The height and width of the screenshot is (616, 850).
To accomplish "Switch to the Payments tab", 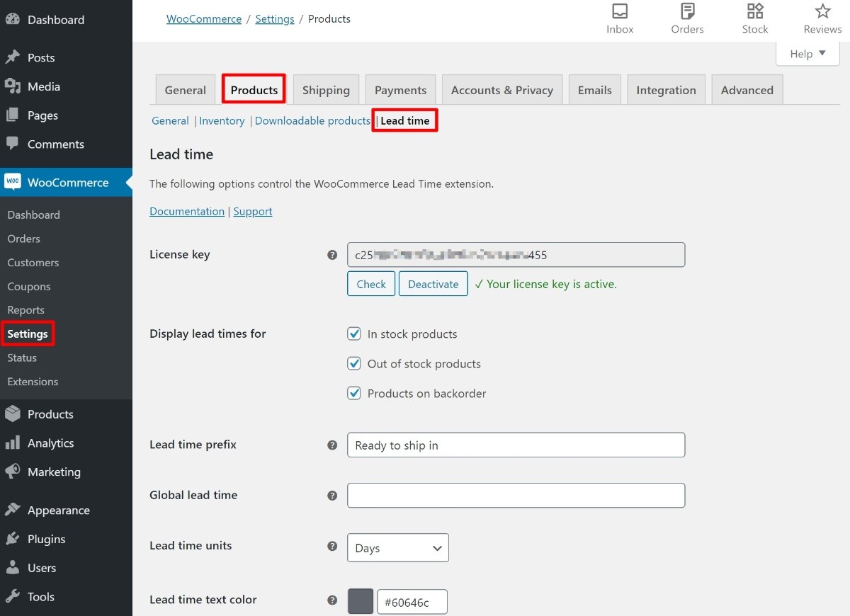I will coord(400,90).
